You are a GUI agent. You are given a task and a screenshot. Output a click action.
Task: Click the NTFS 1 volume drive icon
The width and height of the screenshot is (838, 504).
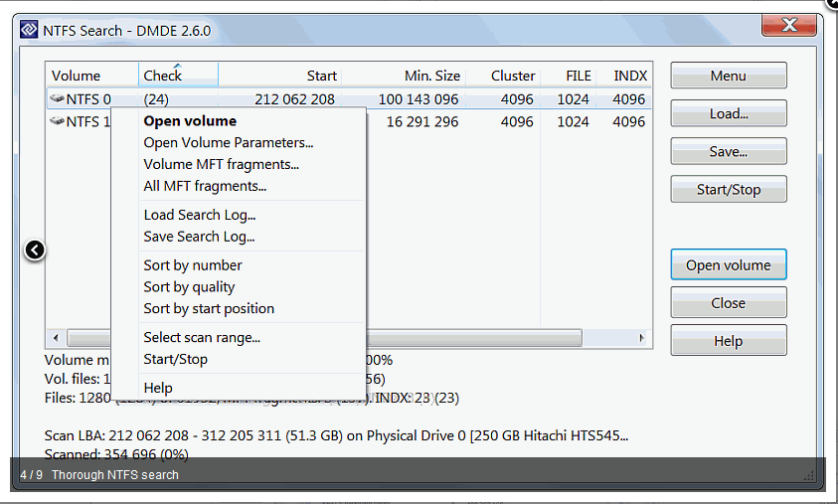pos(57,121)
